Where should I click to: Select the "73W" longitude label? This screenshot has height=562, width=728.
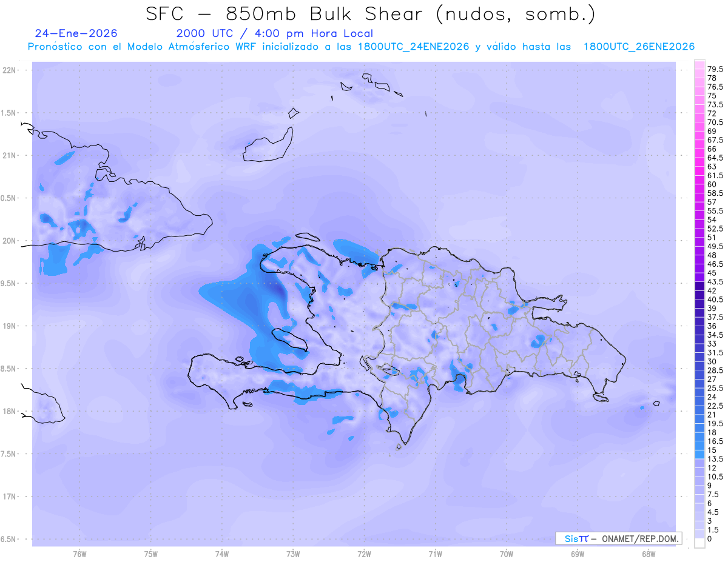[293, 554]
